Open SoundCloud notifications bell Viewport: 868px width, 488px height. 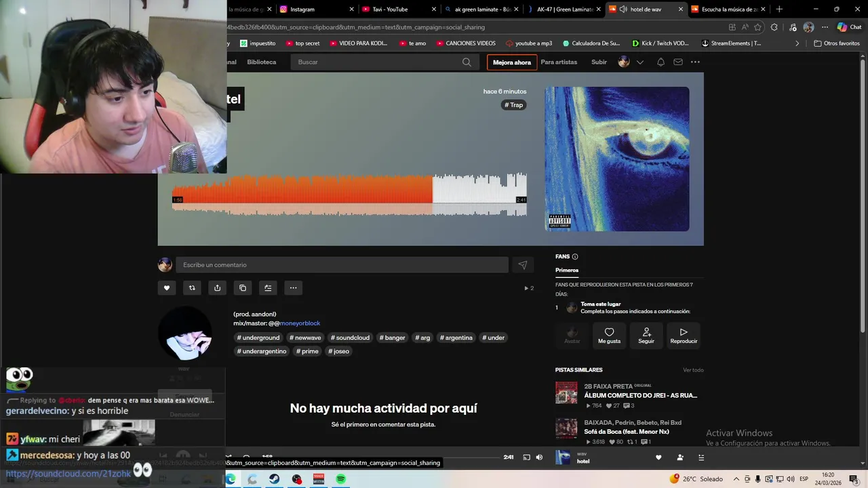tap(660, 62)
